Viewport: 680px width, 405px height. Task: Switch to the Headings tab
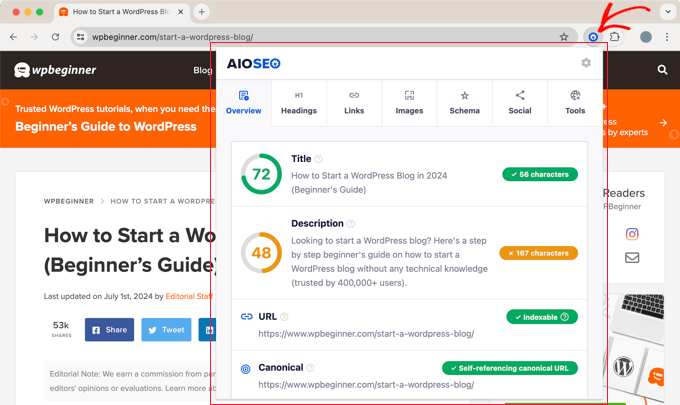[299, 103]
